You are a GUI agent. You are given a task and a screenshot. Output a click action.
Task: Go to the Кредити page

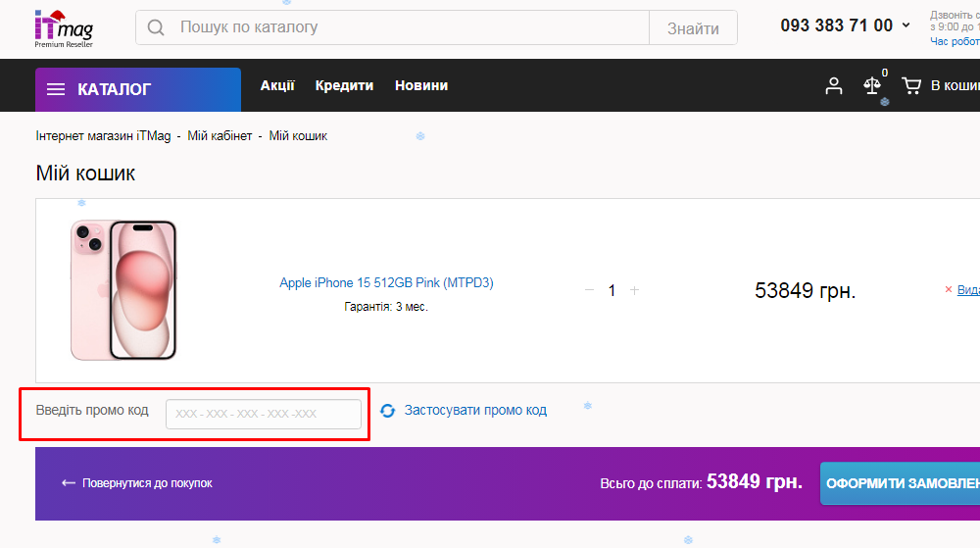click(344, 85)
